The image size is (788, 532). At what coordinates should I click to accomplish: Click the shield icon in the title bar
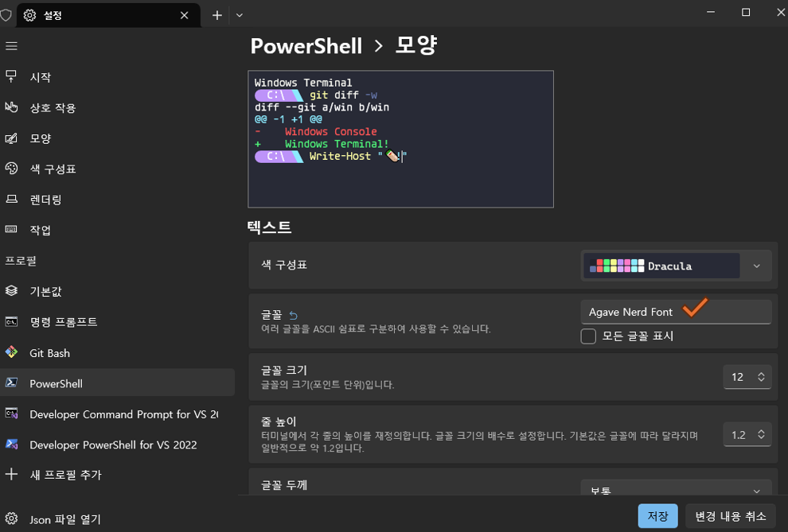coord(6,15)
